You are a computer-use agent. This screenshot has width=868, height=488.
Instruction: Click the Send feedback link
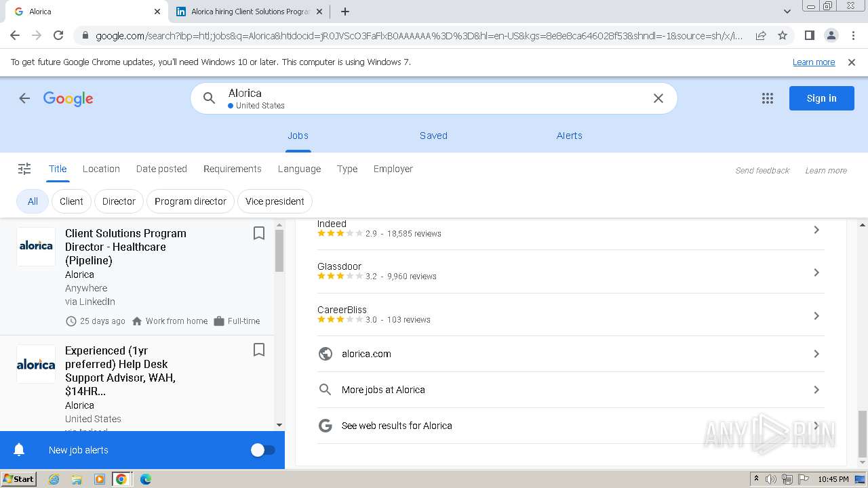[762, 170]
